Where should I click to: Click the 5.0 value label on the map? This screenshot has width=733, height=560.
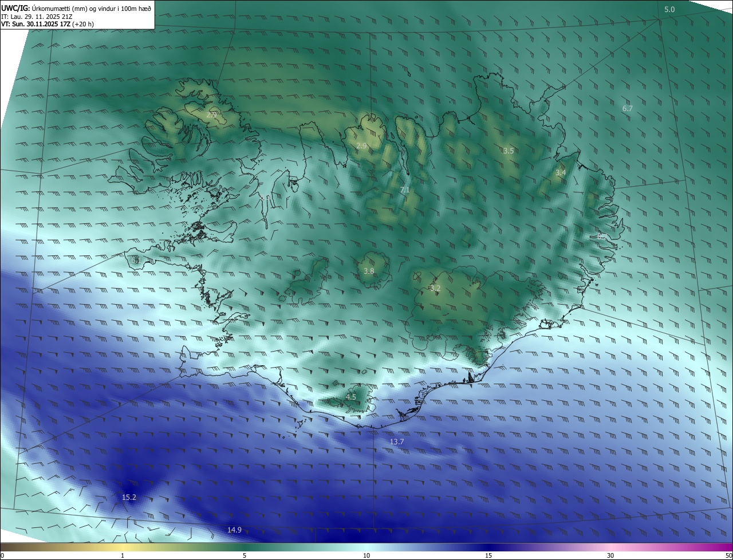(669, 10)
